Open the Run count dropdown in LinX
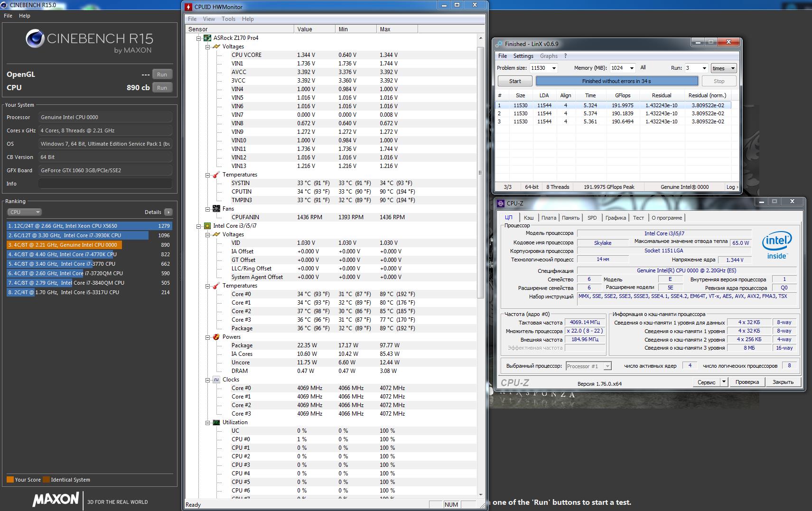 (704, 68)
